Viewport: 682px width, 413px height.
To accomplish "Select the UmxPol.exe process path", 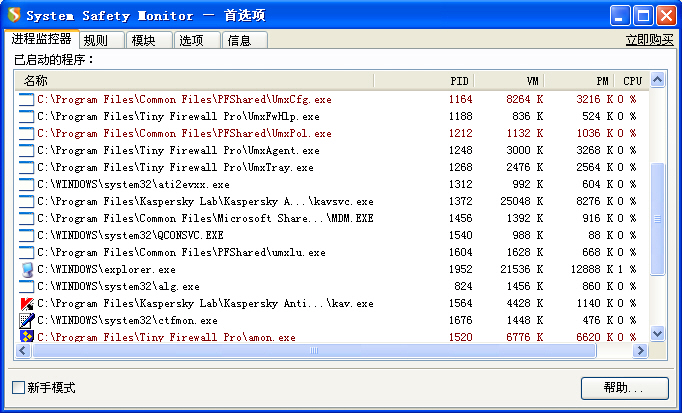I will coord(184,133).
